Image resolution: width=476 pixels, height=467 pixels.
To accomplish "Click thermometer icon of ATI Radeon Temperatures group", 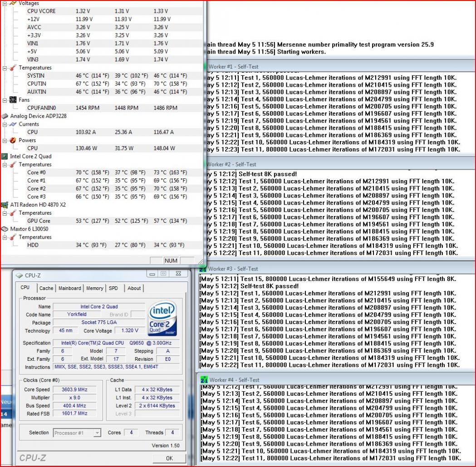I will pyautogui.click(x=13, y=213).
